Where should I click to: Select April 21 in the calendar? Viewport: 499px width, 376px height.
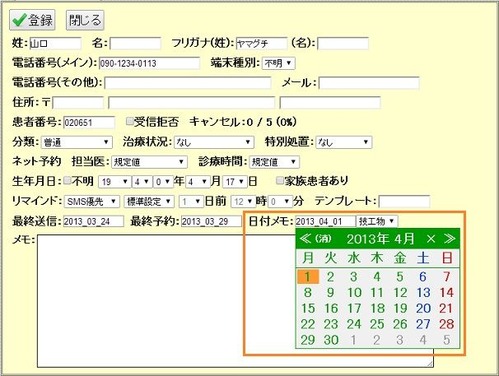(446, 308)
